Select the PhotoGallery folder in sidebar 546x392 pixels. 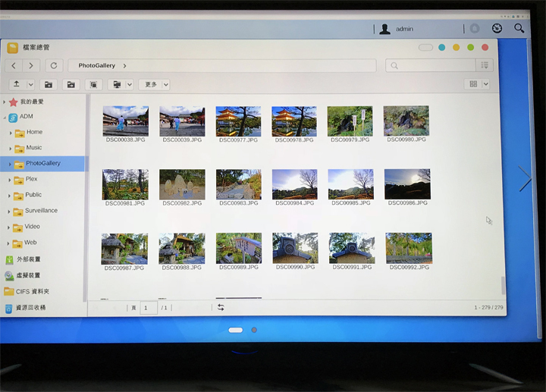click(42, 163)
